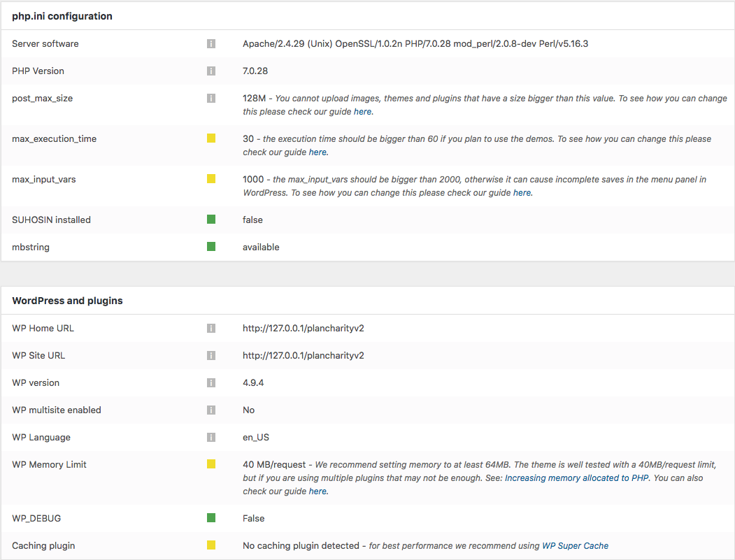This screenshot has height=560, width=735.
Task: Open the 'here' guide link for max_execution_time
Action: point(317,152)
